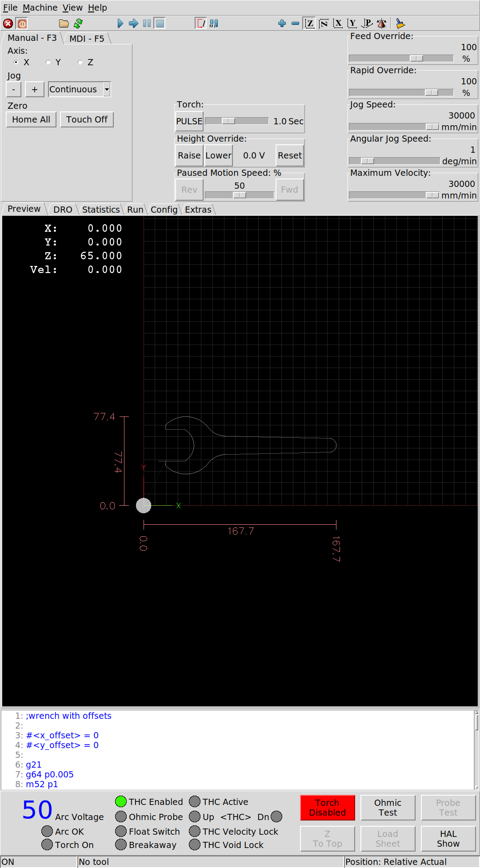The height and width of the screenshot is (868, 480).
Task: Select the front view Y icon
Action: [352, 24]
